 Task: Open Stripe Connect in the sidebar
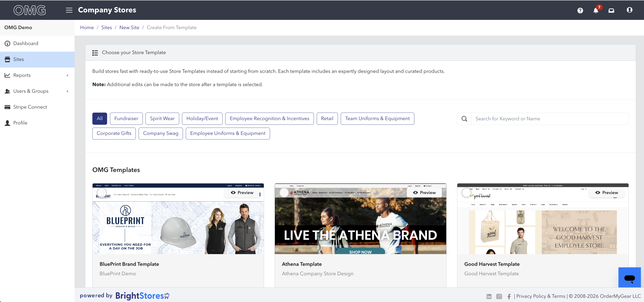[x=37, y=107]
